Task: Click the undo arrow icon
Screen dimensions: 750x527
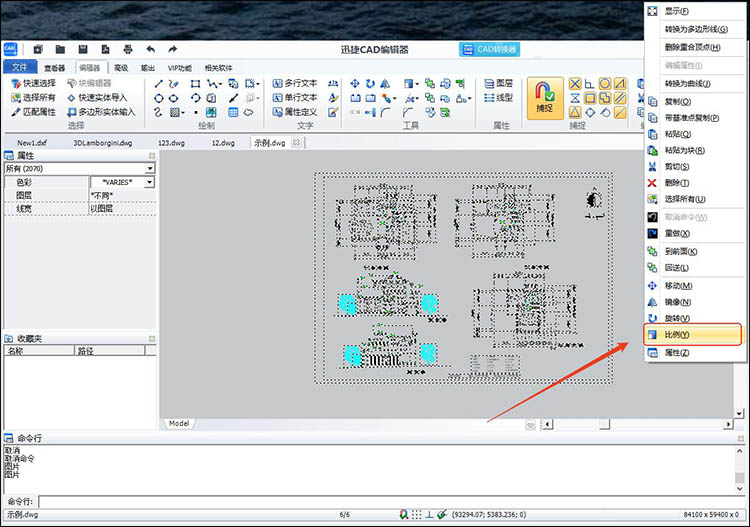Action: click(x=151, y=49)
